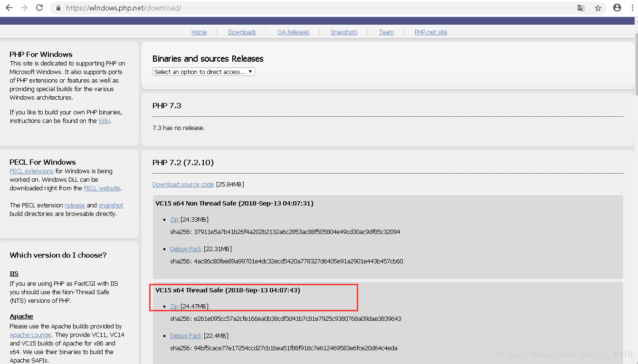Expand the 'Select an option to direct access' dropdown
638x364 pixels.
pos(204,72)
